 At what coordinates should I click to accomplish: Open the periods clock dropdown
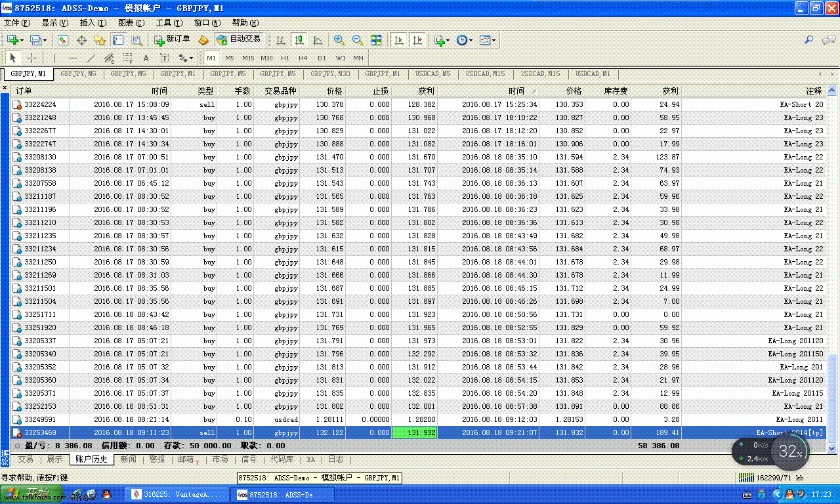pos(464,40)
